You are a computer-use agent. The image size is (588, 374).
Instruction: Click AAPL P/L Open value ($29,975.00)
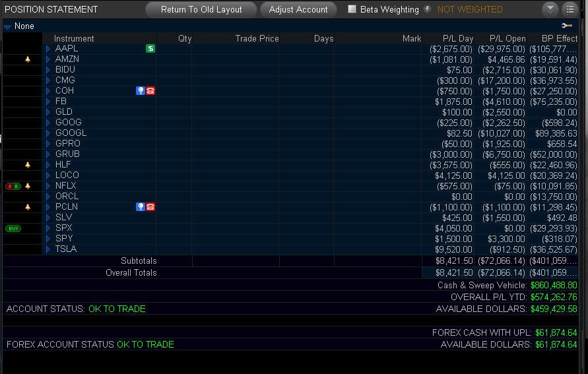point(502,49)
